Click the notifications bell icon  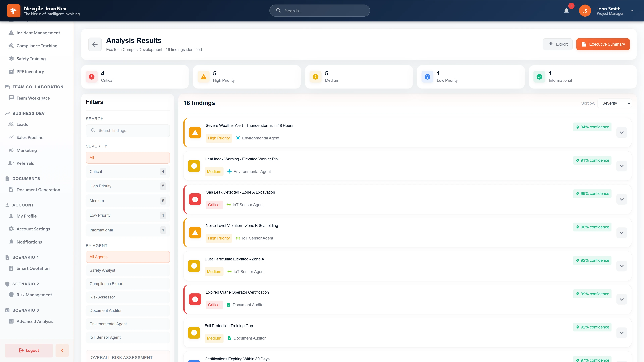pyautogui.click(x=566, y=11)
